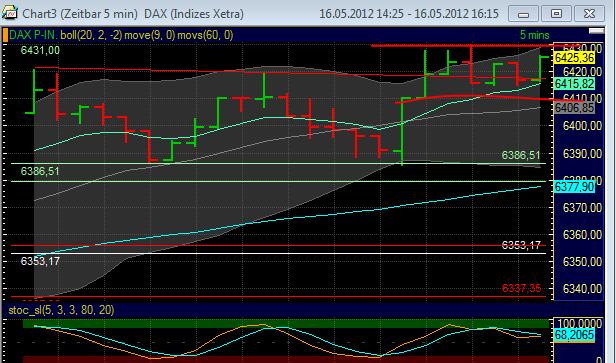This screenshot has height=363, width=616.
Task: Maximize the Chart3 window
Action: (556, 13)
